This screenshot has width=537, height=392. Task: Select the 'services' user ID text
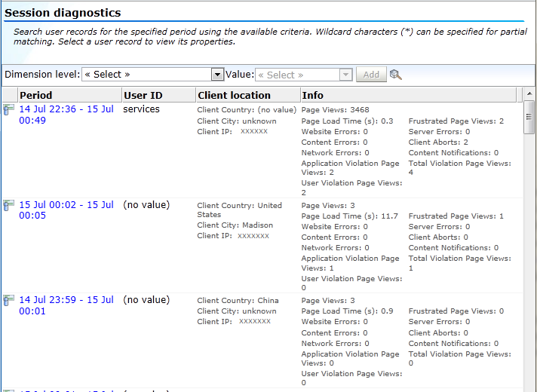pos(141,109)
